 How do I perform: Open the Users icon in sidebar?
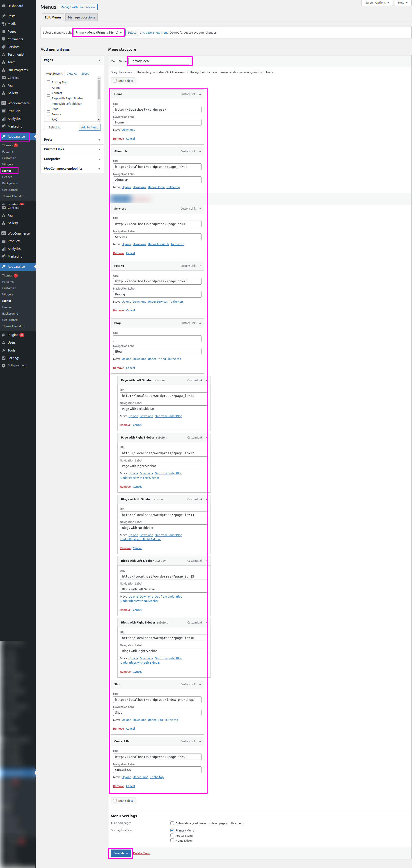pos(4,343)
